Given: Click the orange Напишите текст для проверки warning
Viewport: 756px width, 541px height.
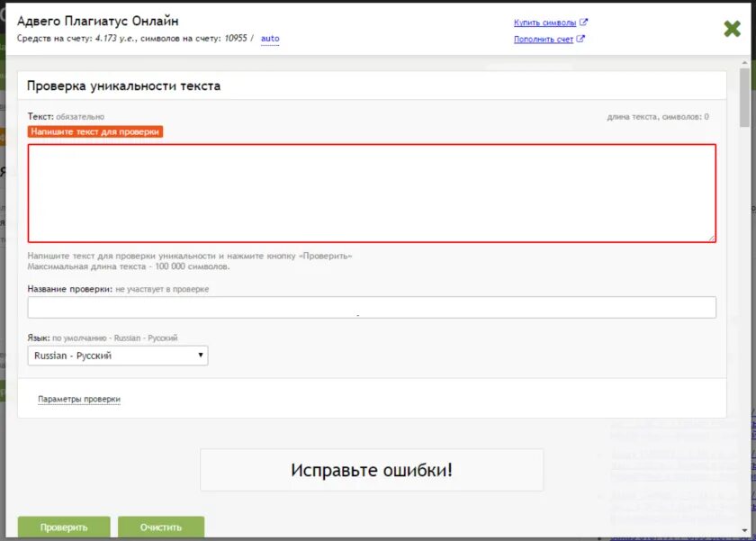Looking at the screenshot, I should (95, 131).
